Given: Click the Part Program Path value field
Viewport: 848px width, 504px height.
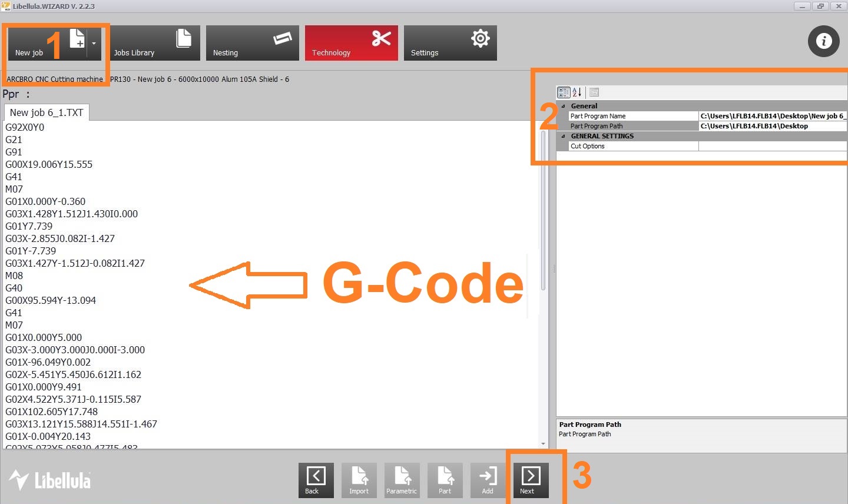Looking at the screenshot, I should tap(773, 126).
